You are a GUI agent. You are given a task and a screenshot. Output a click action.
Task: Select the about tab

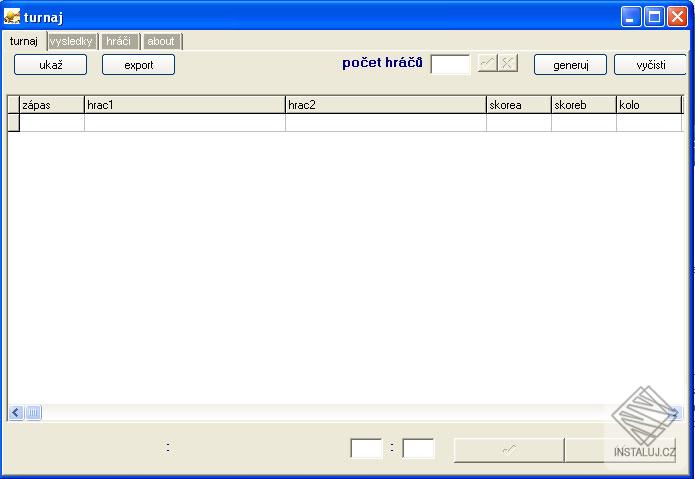coord(161,42)
